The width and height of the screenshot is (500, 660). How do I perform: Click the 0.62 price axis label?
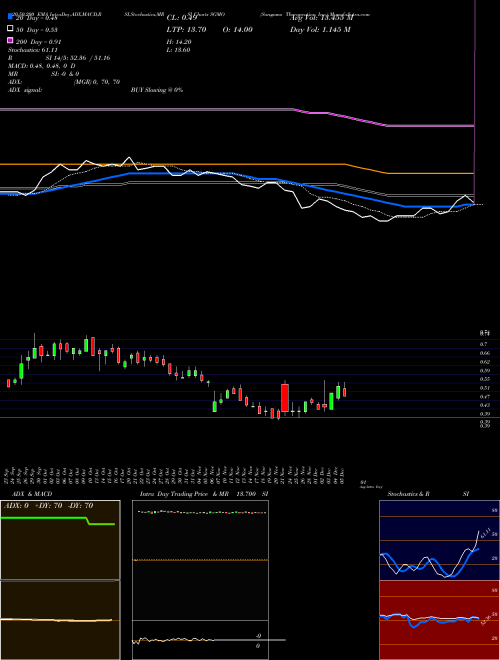pyautogui.click(x=484, y=362)
